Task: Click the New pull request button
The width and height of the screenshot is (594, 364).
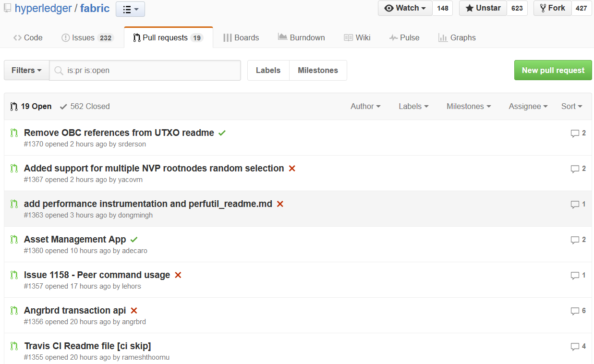Action: pos(553,70)
